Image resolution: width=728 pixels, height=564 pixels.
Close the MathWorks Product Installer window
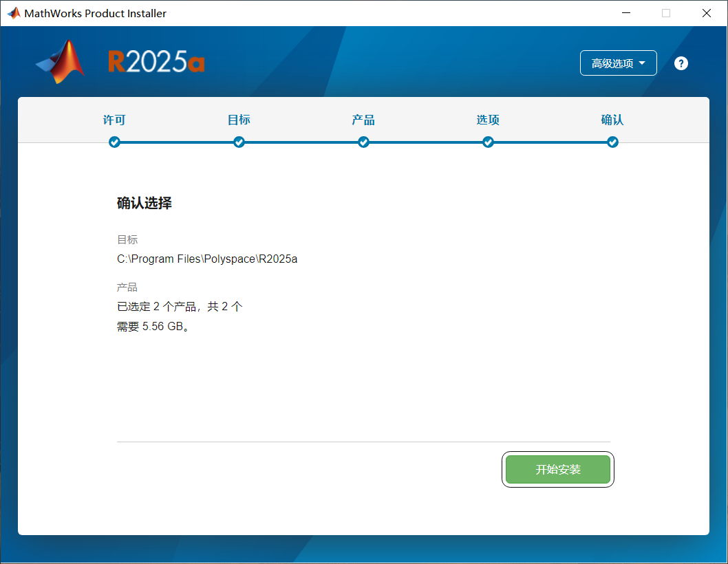pos(706,13)
